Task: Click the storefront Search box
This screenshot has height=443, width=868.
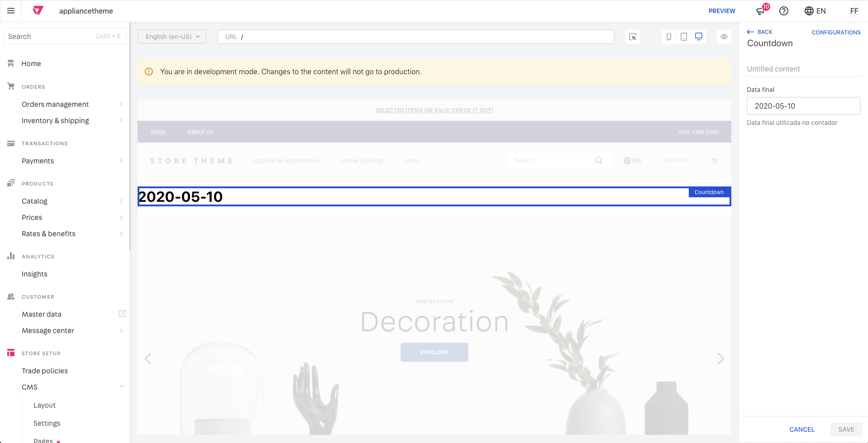Action: click(559, 160)
